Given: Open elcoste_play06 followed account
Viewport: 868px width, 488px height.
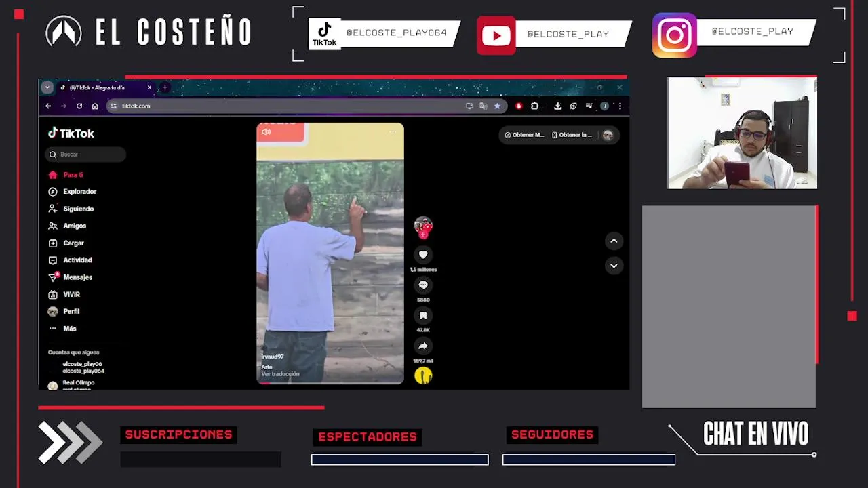Looking at the screenshot, I should click(82, 367).
